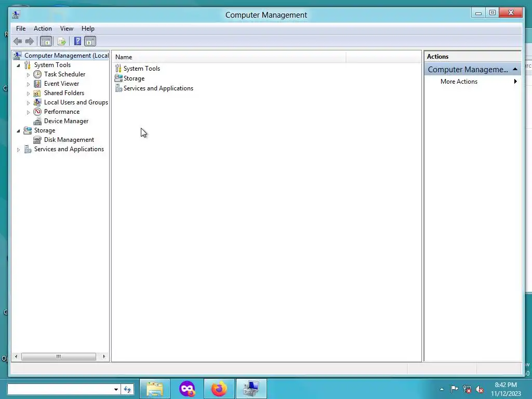Collapse the Storage tree node
This screenshot has height=399, width=532.
tap(18, 130)
